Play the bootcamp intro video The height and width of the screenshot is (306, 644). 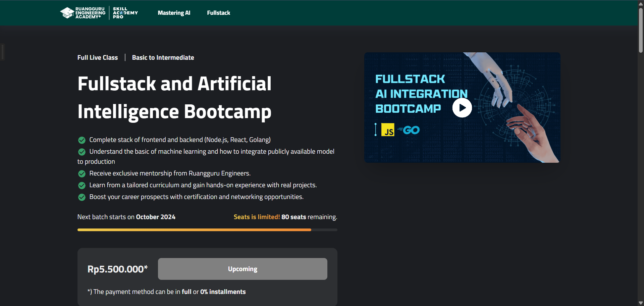[x=462, y=108]
